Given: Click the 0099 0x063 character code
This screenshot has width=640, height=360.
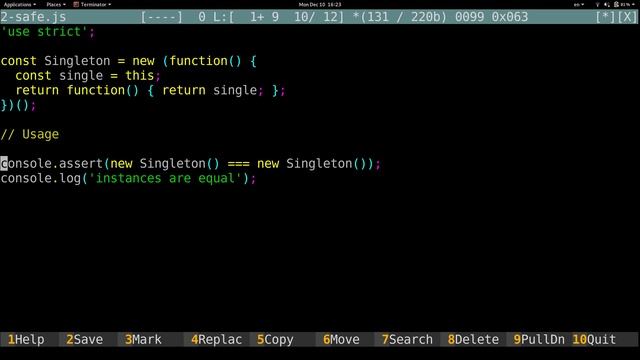Looking at the screenshot, I should tap(491, 17).
